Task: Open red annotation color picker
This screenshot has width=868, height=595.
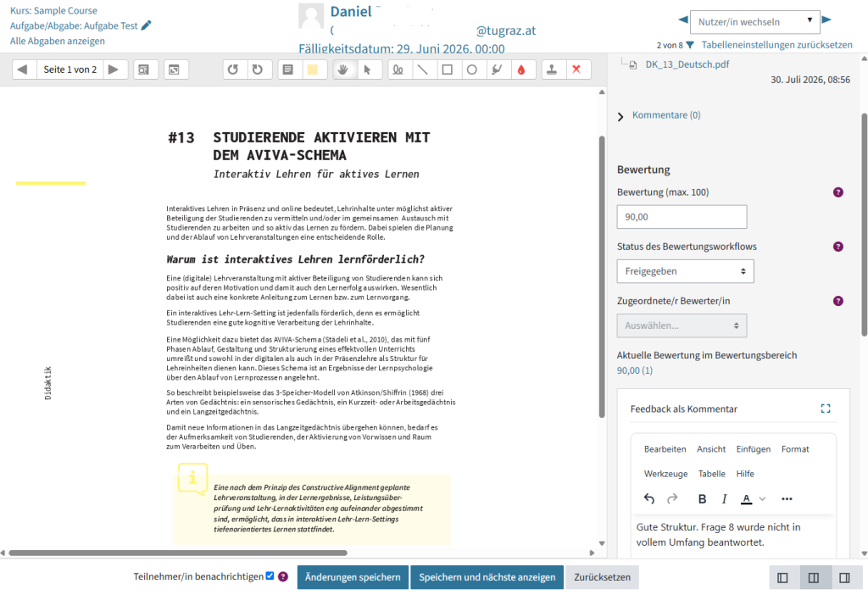Action: click(521, 70)
